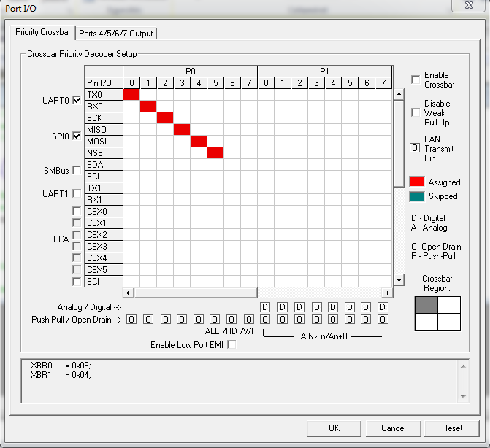The width and height of the screenshot is (490, 448).
Task: Click the XBR0 = 0x06 code line
Action: point(61,366)
